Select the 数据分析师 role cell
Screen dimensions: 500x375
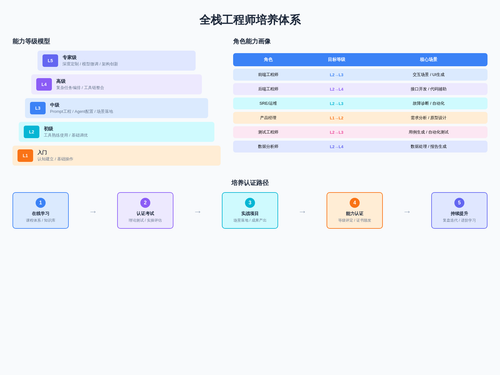point(268,146)
